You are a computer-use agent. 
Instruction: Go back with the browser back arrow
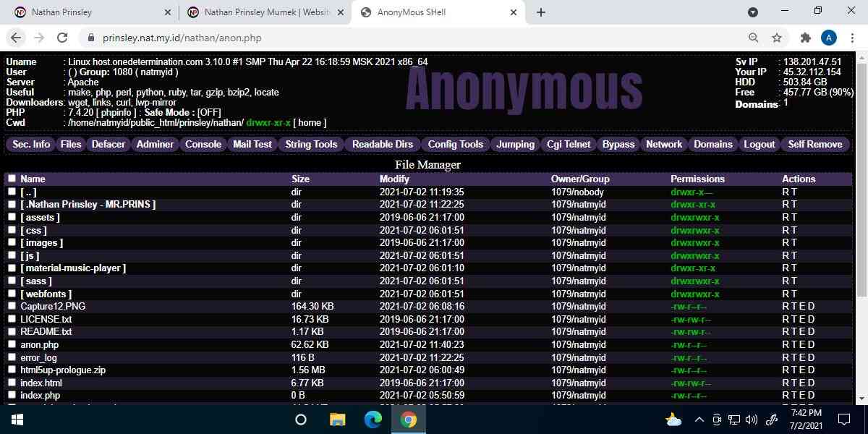[16, 38]
